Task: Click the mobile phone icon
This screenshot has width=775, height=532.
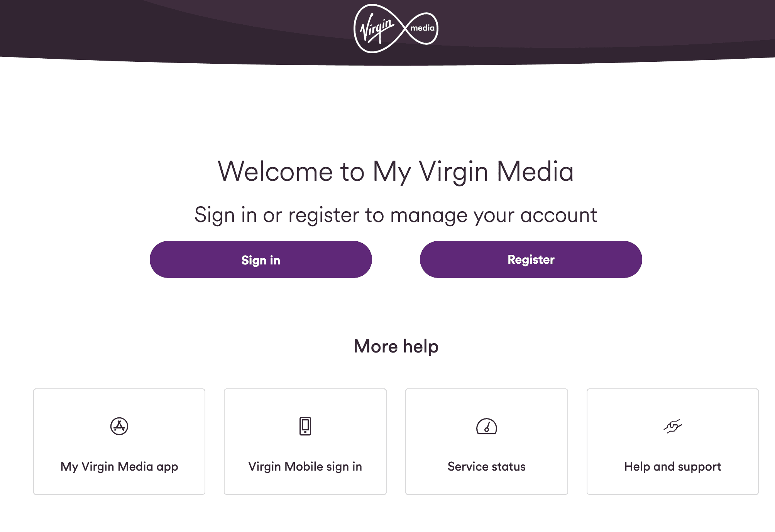Action: point(305,426)
